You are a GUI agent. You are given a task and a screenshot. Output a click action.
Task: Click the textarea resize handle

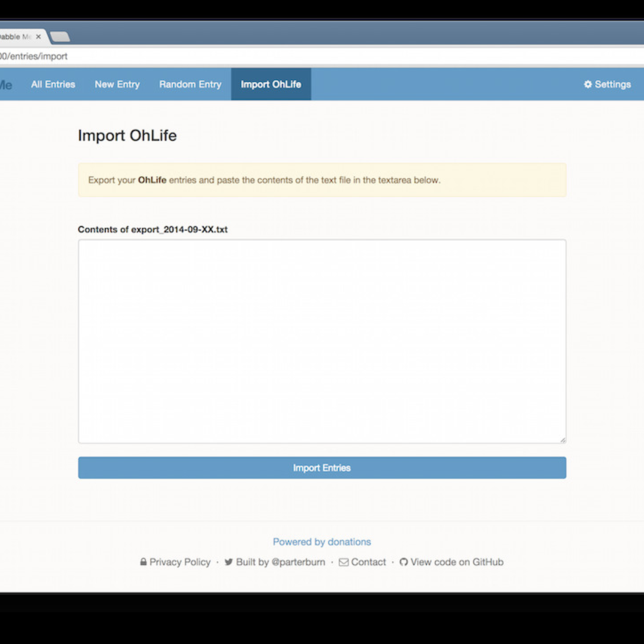click(563, 440)
